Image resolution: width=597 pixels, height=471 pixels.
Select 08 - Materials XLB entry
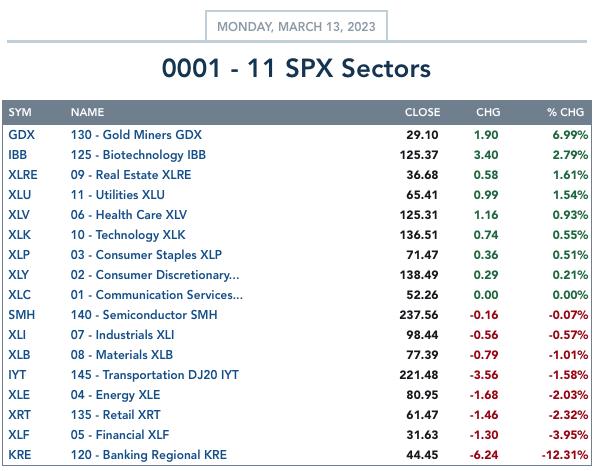121,355
